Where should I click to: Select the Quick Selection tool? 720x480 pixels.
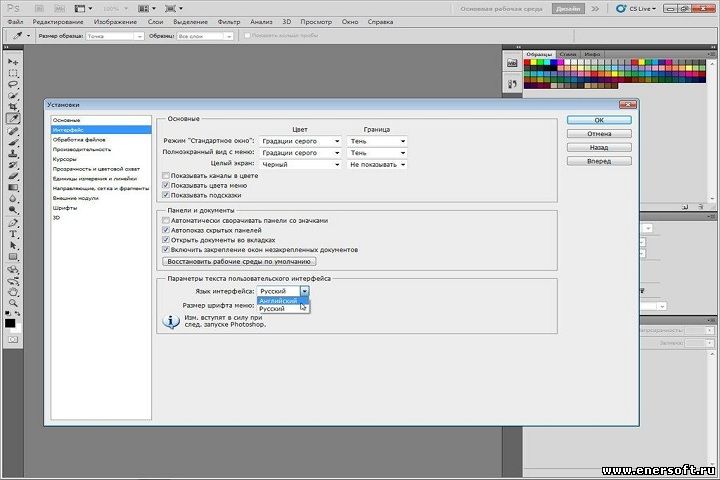(13, 96)
